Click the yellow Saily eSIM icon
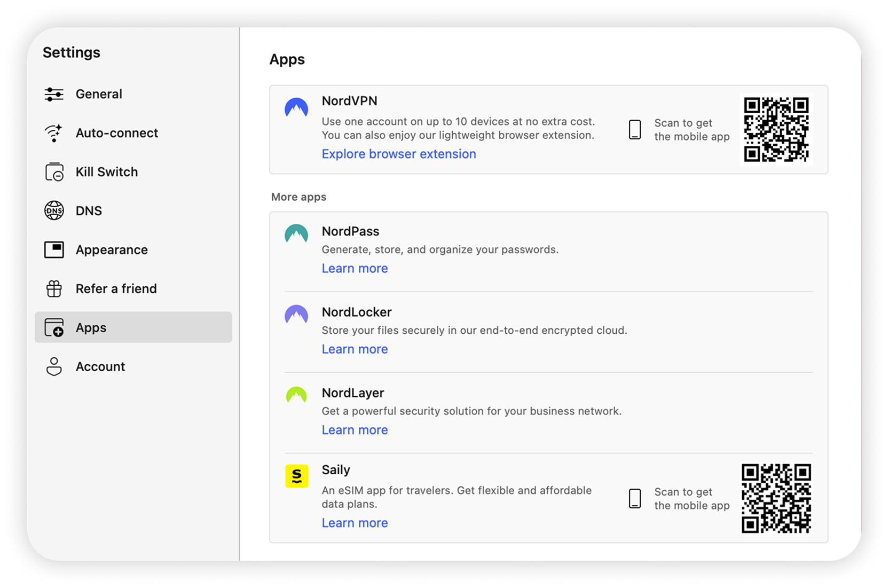The image size is (889, 588). point(297,476)
